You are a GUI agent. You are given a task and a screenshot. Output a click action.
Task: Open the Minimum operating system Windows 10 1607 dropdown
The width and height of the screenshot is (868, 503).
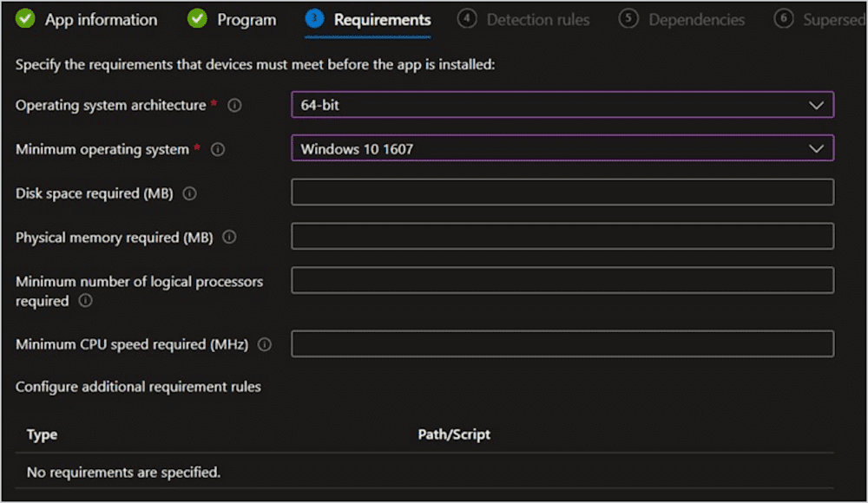(x=562, y=148)
